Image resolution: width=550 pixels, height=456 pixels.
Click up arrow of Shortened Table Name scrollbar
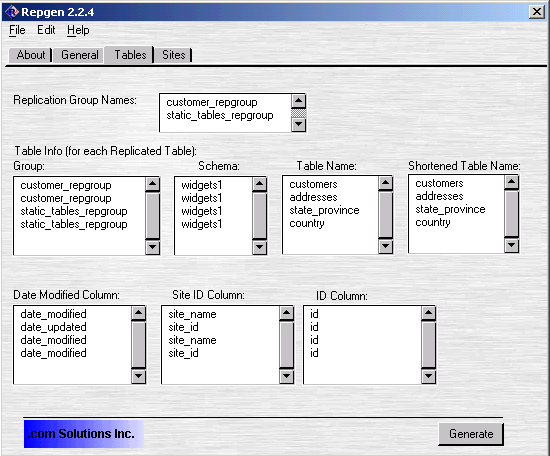pos(511,182)
